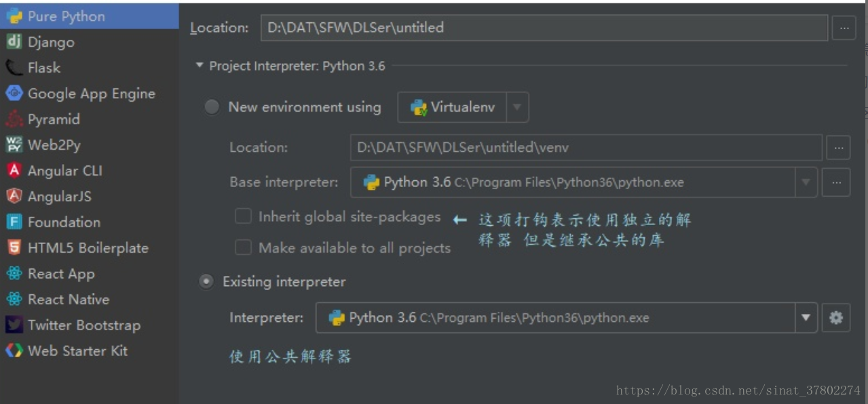Click the Flask icon in the list
868x404 pixels.
(x=14, y=68)
